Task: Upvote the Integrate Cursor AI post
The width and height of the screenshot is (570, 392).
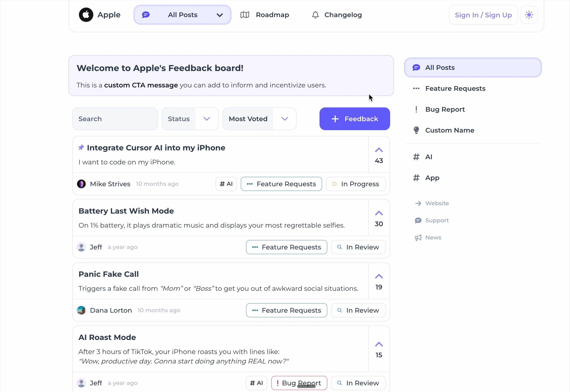Action: point(379,150)
